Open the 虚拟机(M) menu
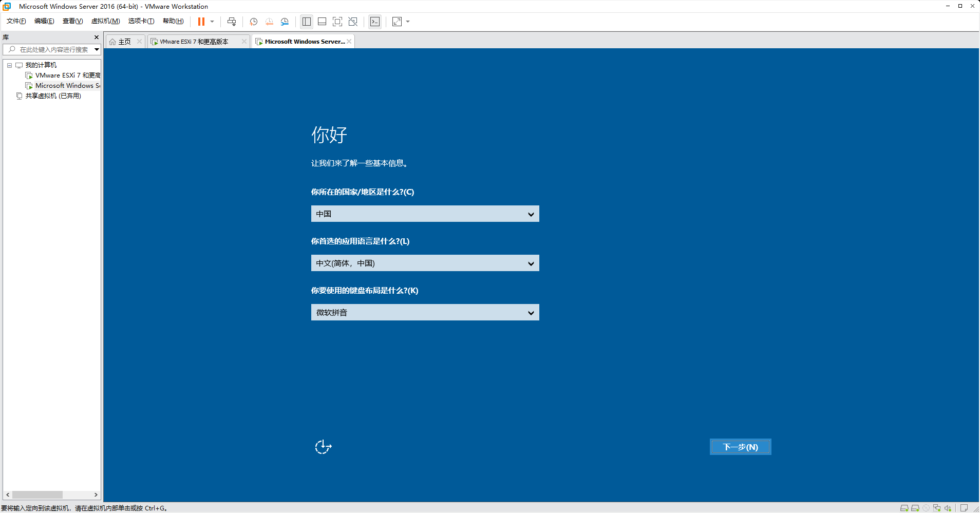This screenshot has height=513, width=980. [x=105, y=21]
